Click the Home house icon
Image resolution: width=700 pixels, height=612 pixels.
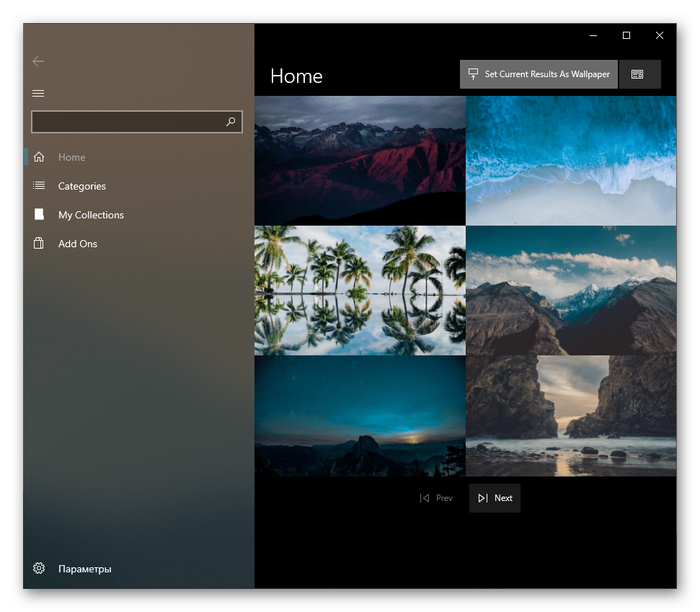[39, 157]
